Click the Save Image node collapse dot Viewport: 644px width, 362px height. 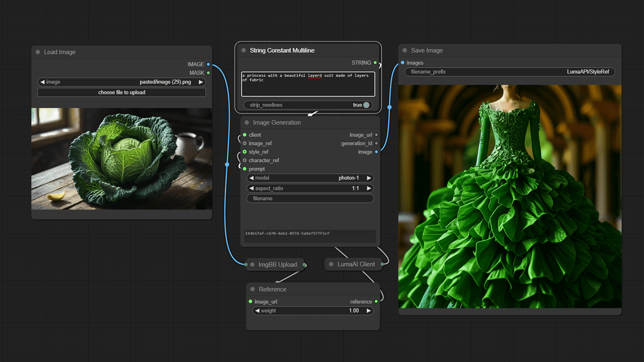pyautogui.click(x=405, y=50)
